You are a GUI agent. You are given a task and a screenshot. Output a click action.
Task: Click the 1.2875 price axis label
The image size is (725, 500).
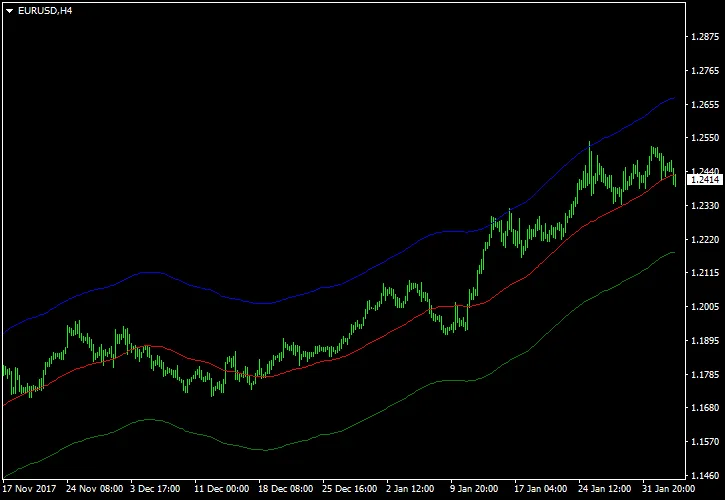tap(706, 37)
